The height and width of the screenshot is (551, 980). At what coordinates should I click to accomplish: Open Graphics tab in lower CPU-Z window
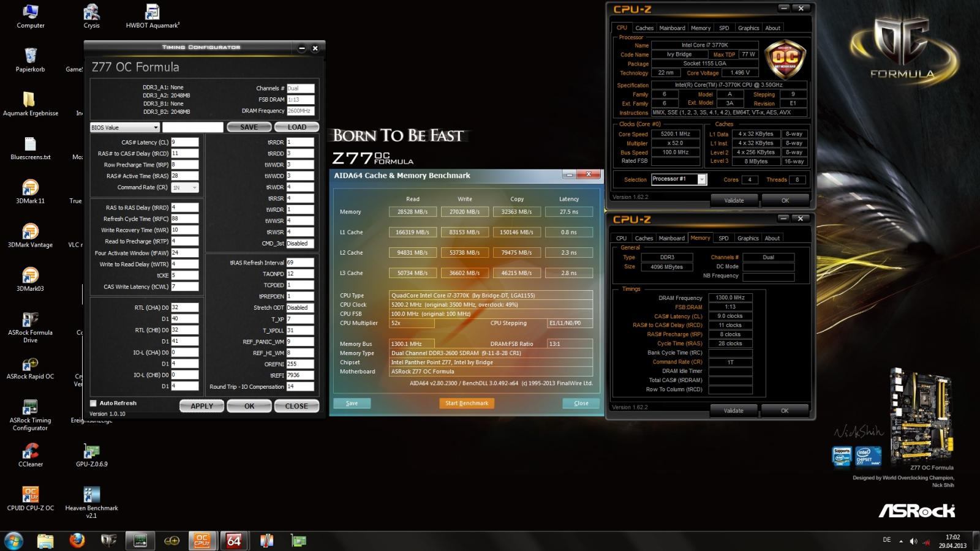[x=748, y=238]
